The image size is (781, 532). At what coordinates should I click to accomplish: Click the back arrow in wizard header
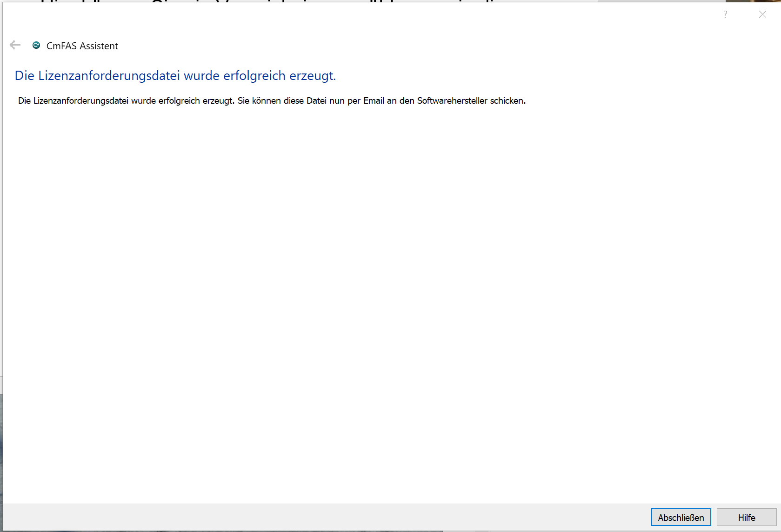[15, 45]
